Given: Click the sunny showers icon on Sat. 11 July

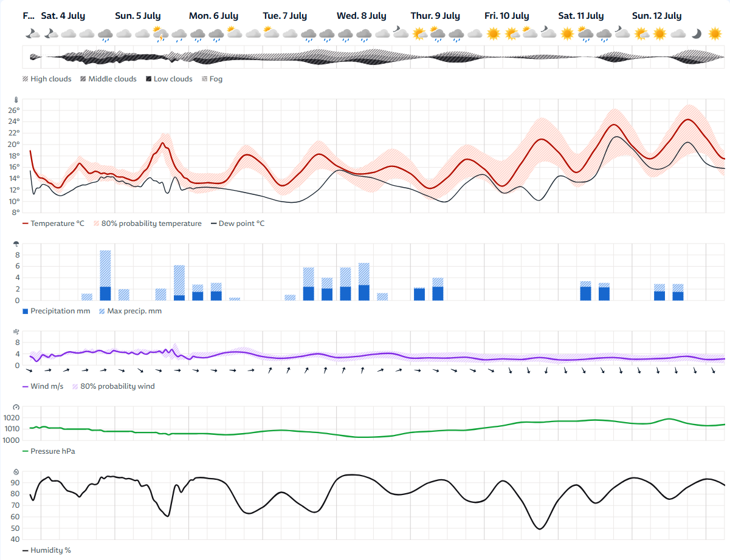Looking at the screenshot, I should [586, 33].
